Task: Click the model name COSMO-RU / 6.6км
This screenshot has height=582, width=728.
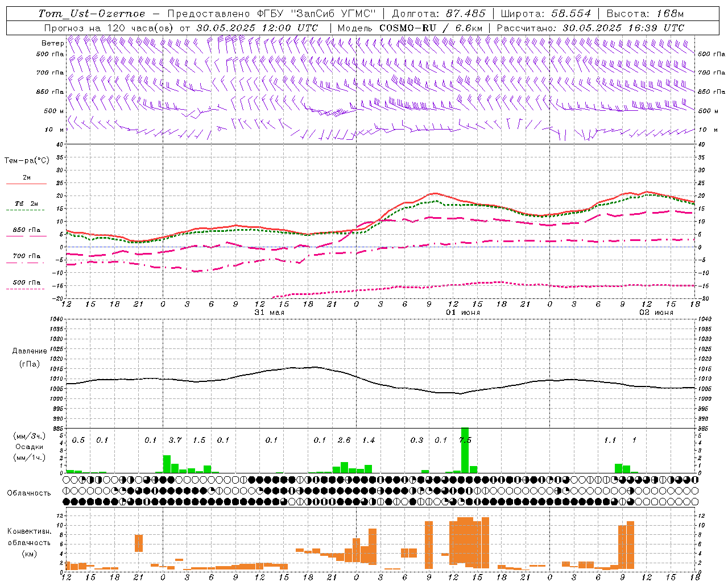Action: [x=431, y=28]
